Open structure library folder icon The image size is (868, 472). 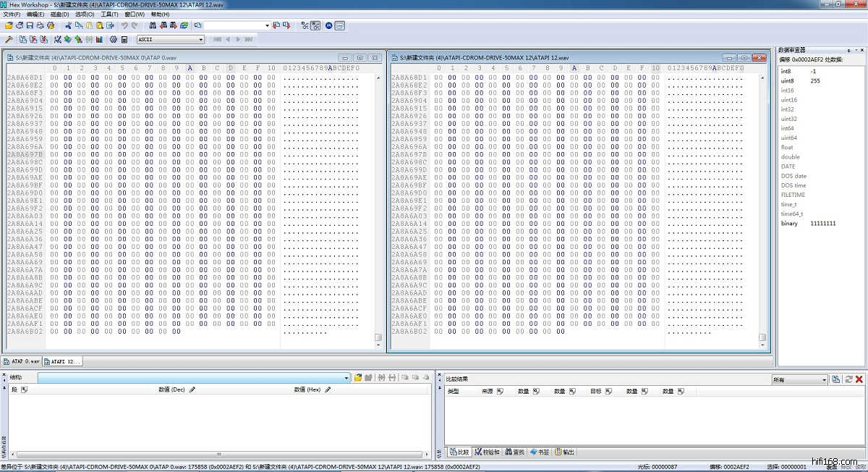[x=357, y=378]
